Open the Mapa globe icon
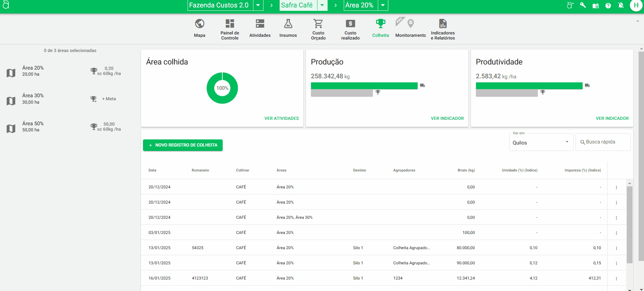Image resolution: width=644 pixels, height=291 pixels. coord(199,24)
